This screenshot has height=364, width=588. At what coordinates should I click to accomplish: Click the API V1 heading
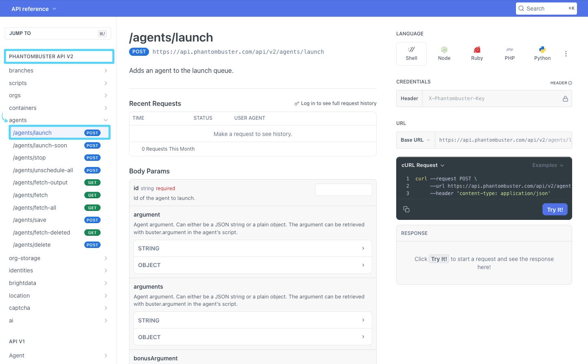[17, 342]
